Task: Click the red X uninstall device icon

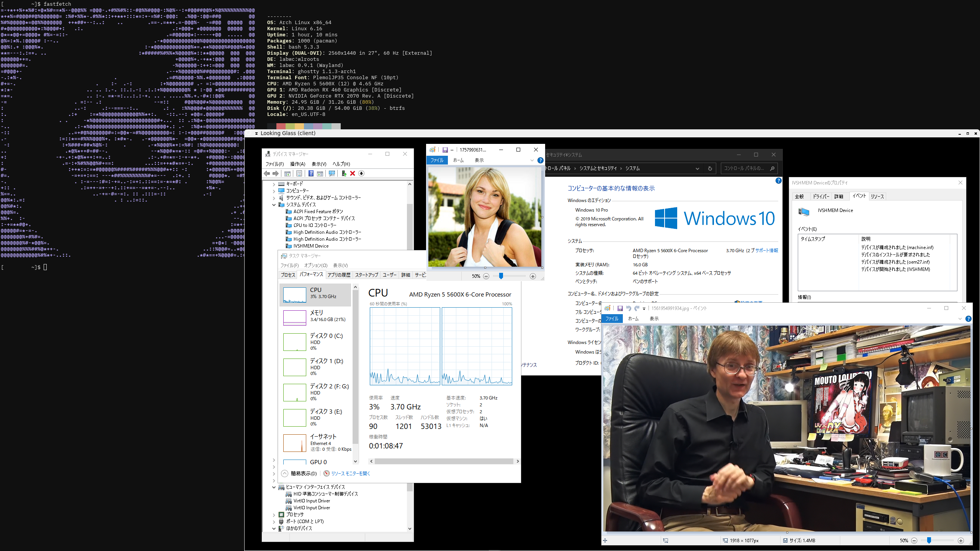Action: (353, 174)
